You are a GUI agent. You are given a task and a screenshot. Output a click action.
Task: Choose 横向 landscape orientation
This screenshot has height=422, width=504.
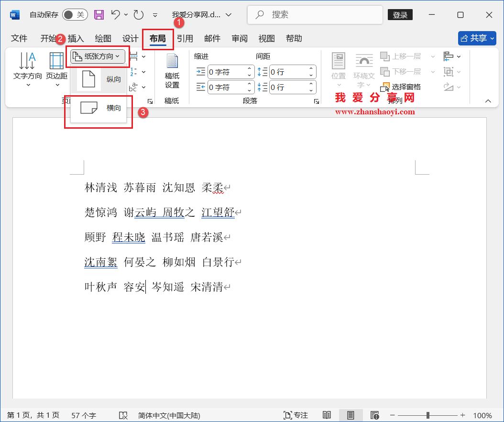click(99, 108)
